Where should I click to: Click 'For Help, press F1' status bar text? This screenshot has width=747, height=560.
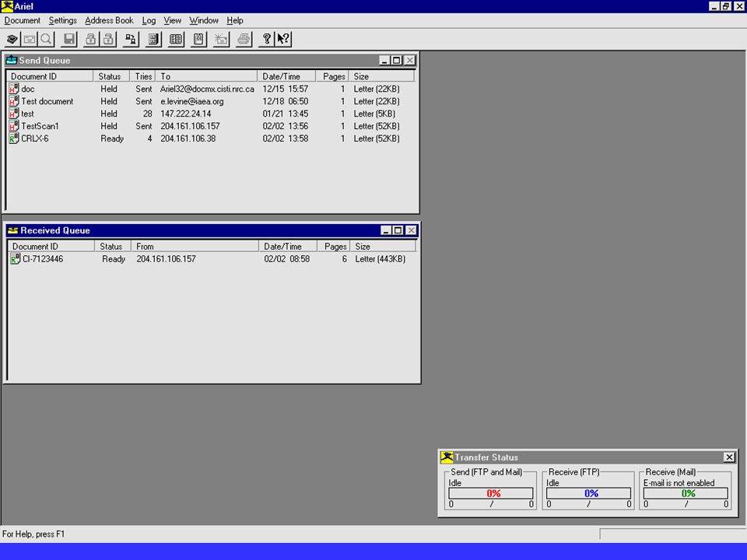[x=33, y=534]
